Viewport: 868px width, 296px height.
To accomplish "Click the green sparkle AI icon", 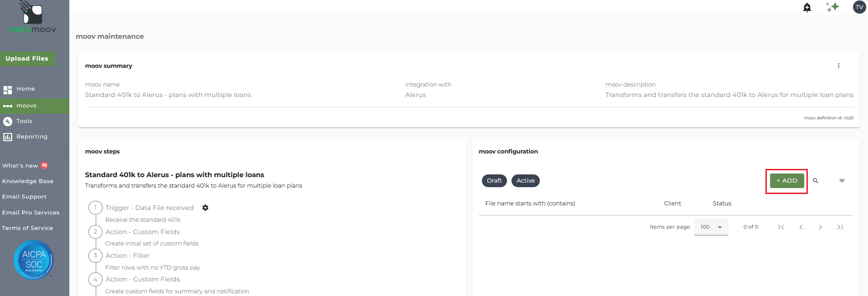I will click(x=832, y=7).
